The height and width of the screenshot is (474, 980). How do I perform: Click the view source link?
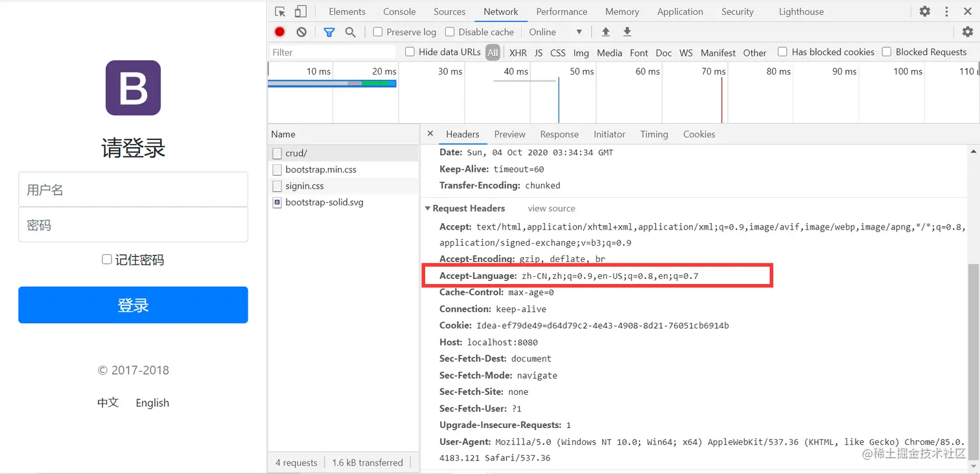(552, 209)
